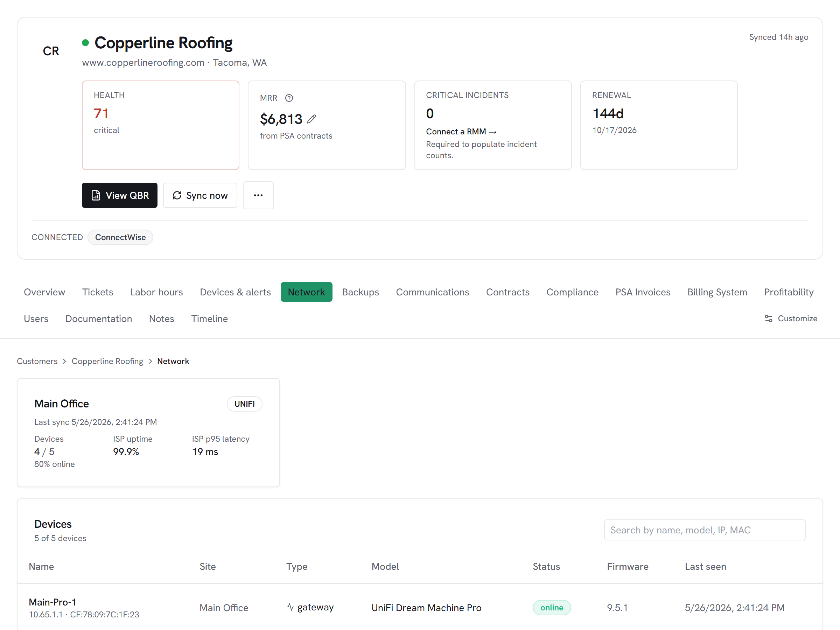Switch to the Profitability tab
The image size is (840, 630).
point(789,292)
